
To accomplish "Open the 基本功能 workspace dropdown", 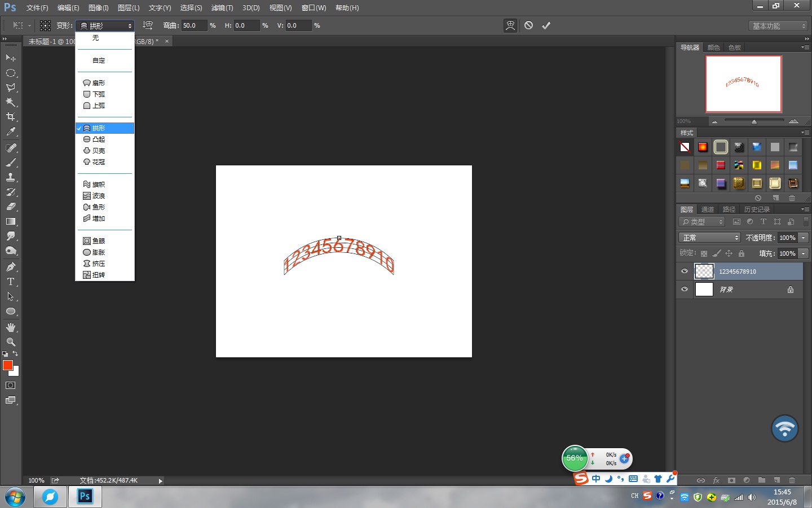I will (779, 26).
